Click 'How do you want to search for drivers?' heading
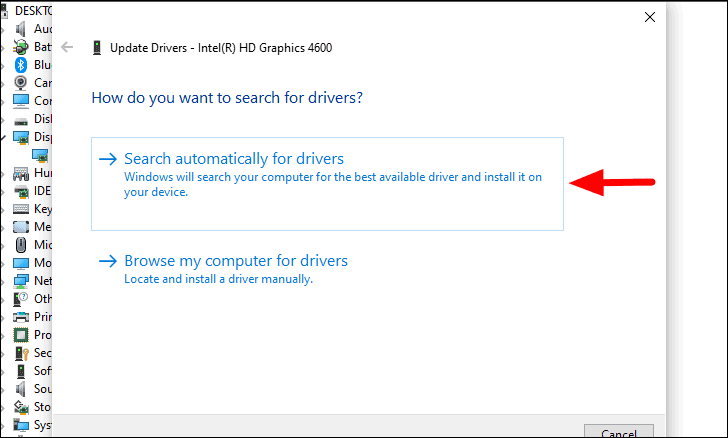Viewport: 728px width, 438px height. click(227, 98)
